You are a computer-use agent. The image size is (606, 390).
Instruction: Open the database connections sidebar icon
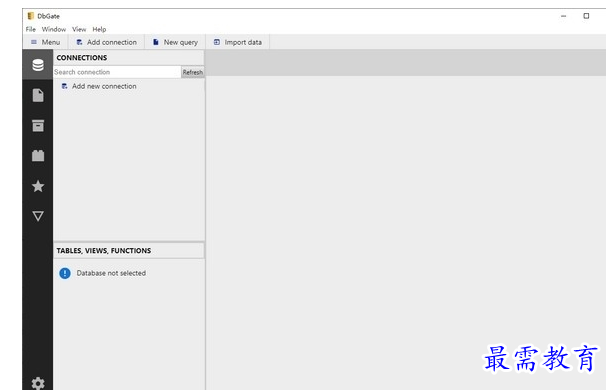38,65
